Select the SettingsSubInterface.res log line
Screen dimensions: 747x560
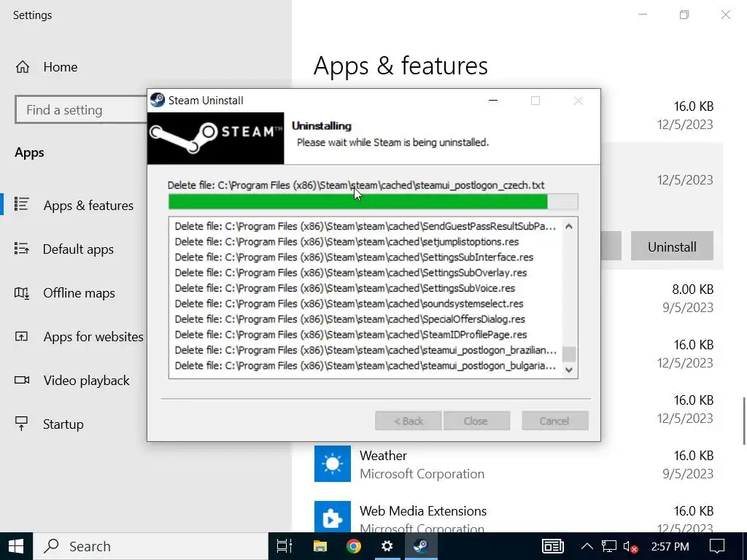click(354, 257)
